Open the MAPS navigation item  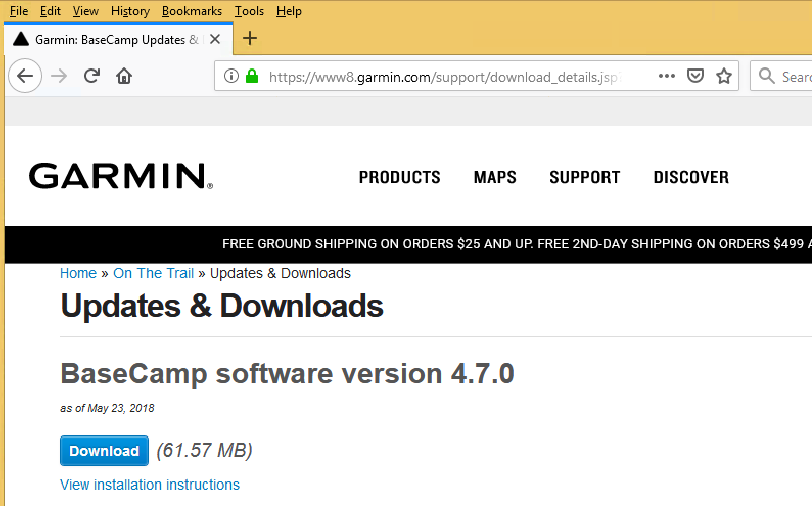click(495, 177)
